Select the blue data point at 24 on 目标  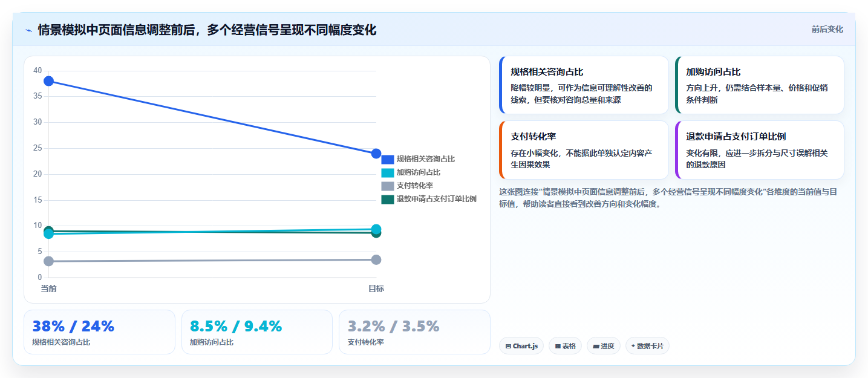pyautogui.click(x=376, y=154)
